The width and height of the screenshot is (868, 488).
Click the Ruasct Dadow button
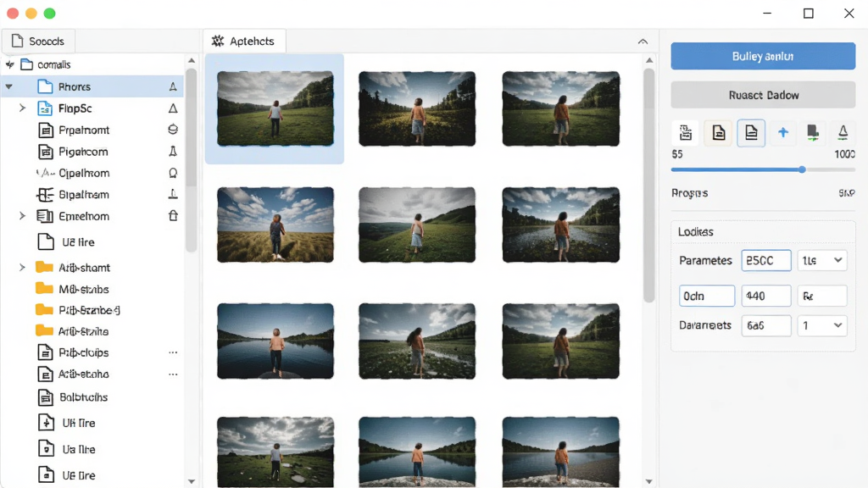point(763,95)
